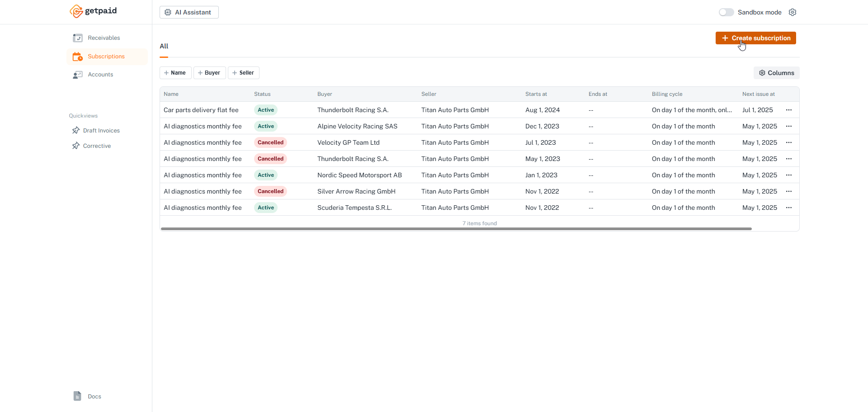The image size is (868, 412).
Task: Click Aug 1, 2024 start date
Action: (x=542, y=110)
